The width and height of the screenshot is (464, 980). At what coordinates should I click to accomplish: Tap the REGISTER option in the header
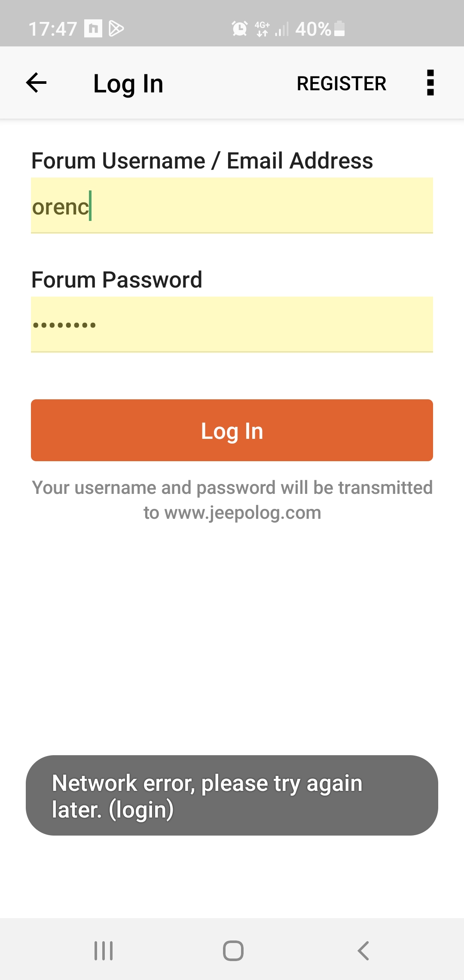point(342,83)
